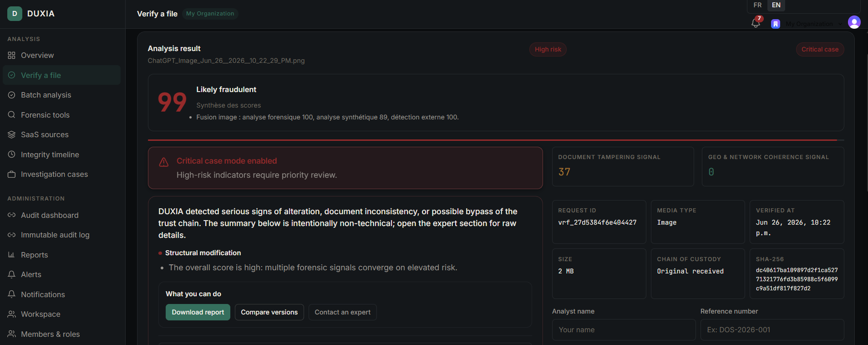Open the user avatar menu
The width and height of the screenshot is (868, 345).
(854, 22)
